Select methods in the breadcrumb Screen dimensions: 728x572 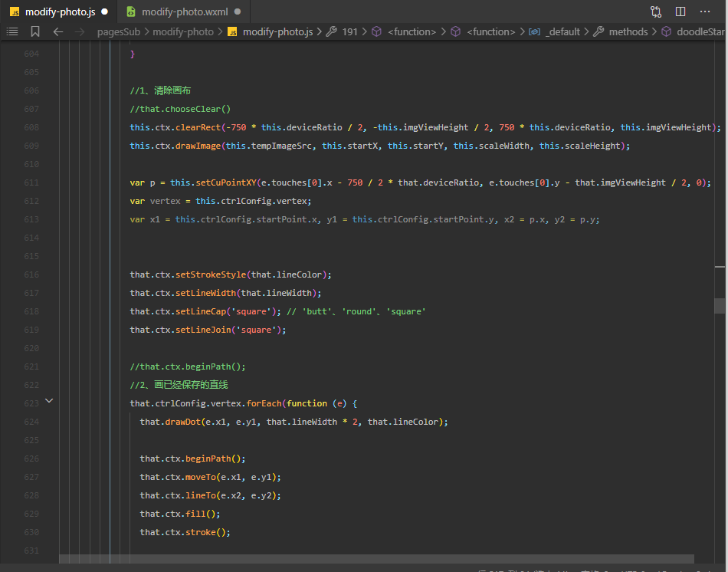click(x=628, y=31)
